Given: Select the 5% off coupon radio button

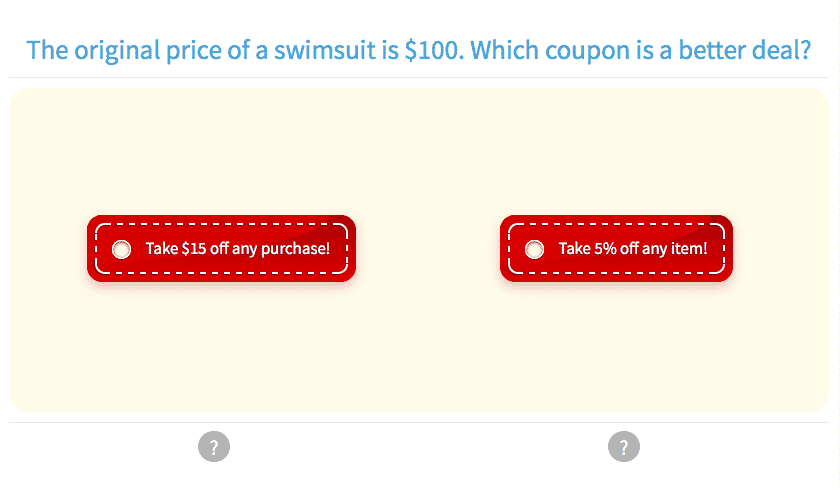Looking at the screenshot, I should [x=534, y=249].
